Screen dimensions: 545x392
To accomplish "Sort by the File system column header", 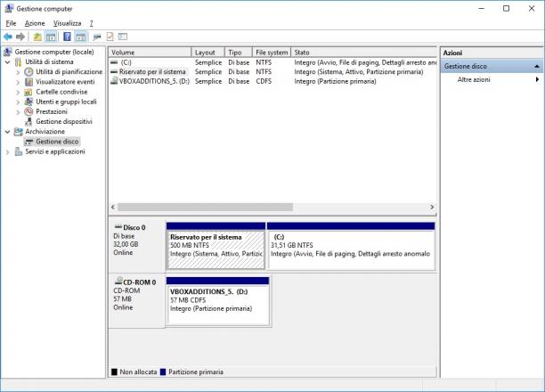I will click(272, 53).
